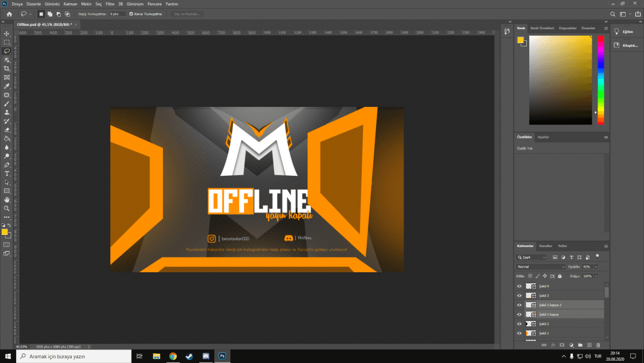Viewport: 644px width, 363px height.
Task: Click the delete layer trash icon
Action: pos(598,345)
